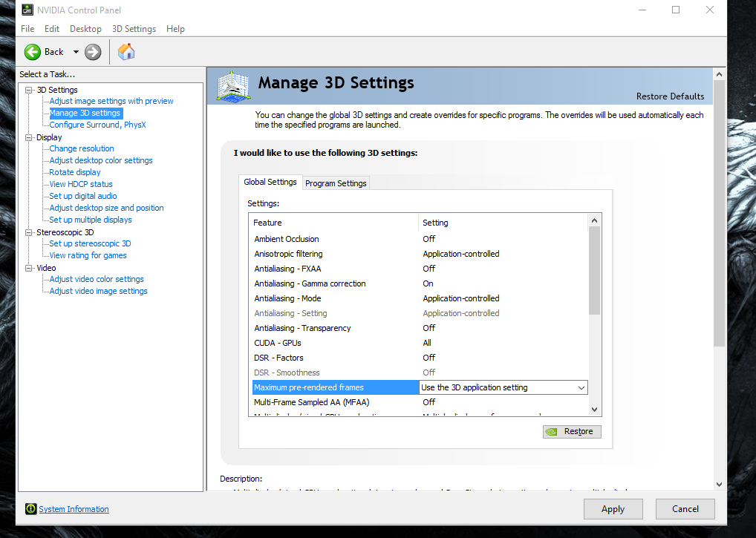This screenshot has width=756, height=538.
Task: Click the Setting column header
Action: 504,223
